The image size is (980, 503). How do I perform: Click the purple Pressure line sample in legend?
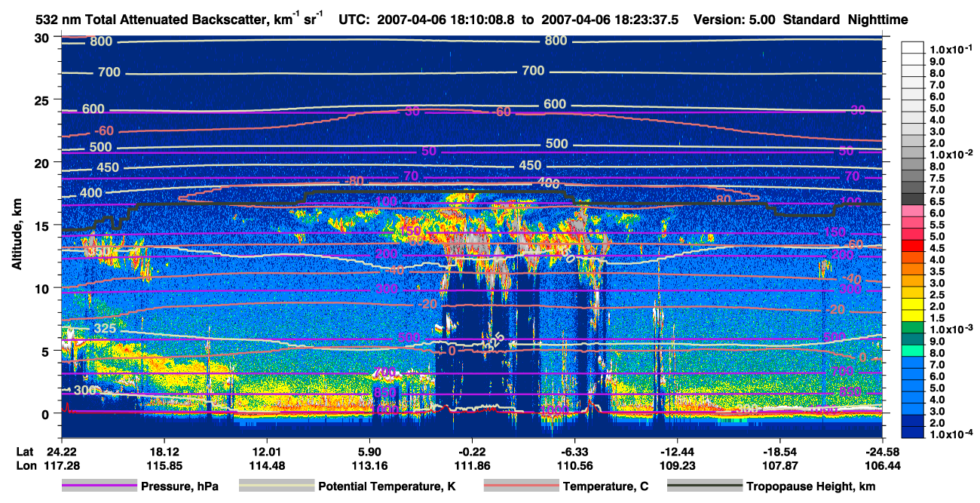(x=100, y=486)
